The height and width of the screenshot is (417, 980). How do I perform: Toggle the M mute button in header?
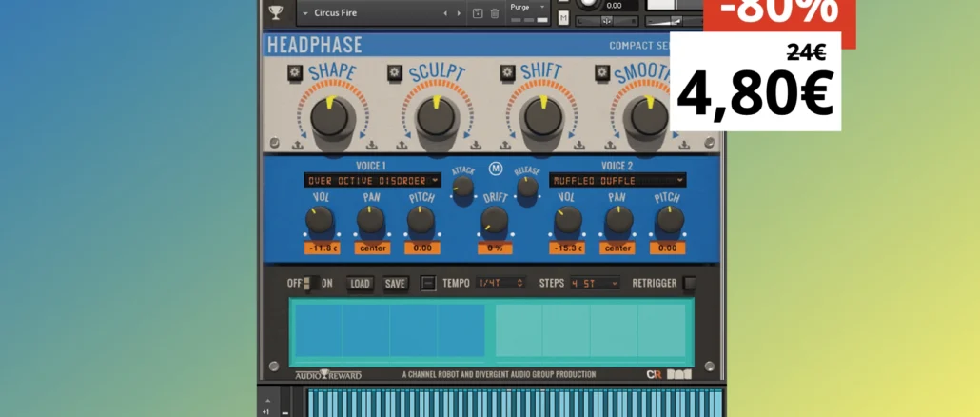(563, 19)
